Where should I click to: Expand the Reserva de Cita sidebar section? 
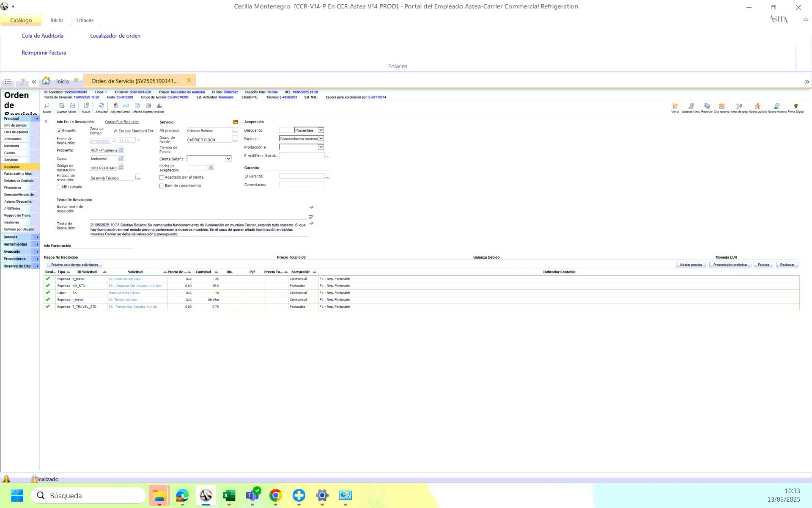click(20, 266)
